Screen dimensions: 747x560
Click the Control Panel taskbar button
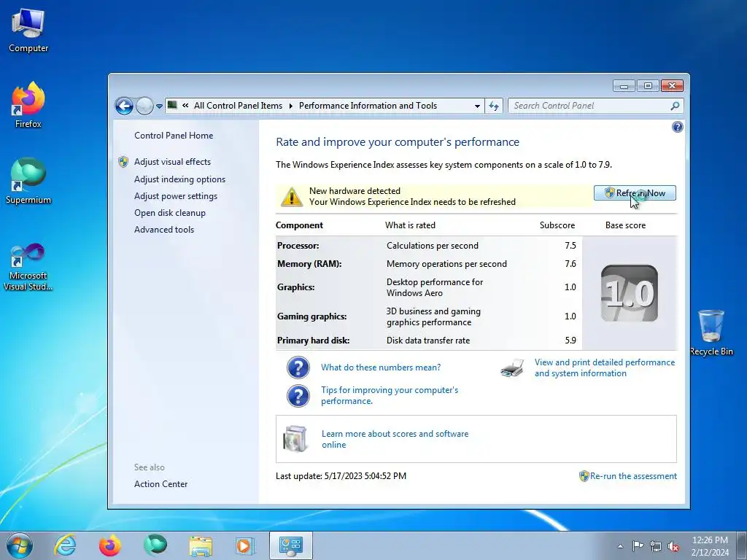click(290, 545)
